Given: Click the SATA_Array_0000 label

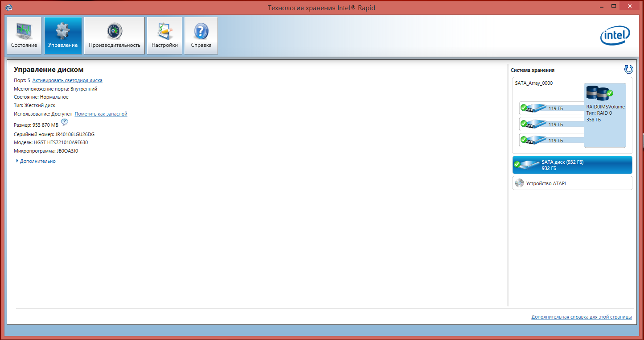Looking at the screenshot, I should [533, 83].
